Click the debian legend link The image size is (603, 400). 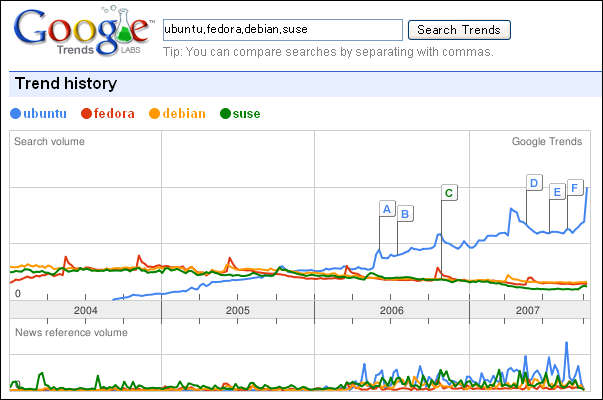[184, 113]
